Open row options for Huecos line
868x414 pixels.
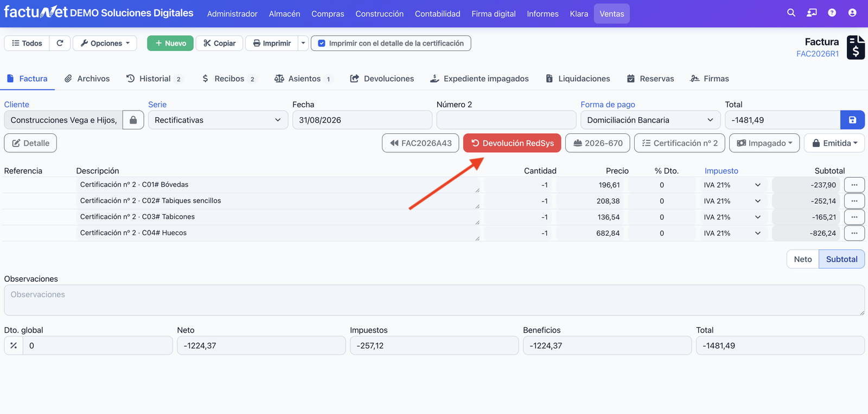(x=854, y=234)
